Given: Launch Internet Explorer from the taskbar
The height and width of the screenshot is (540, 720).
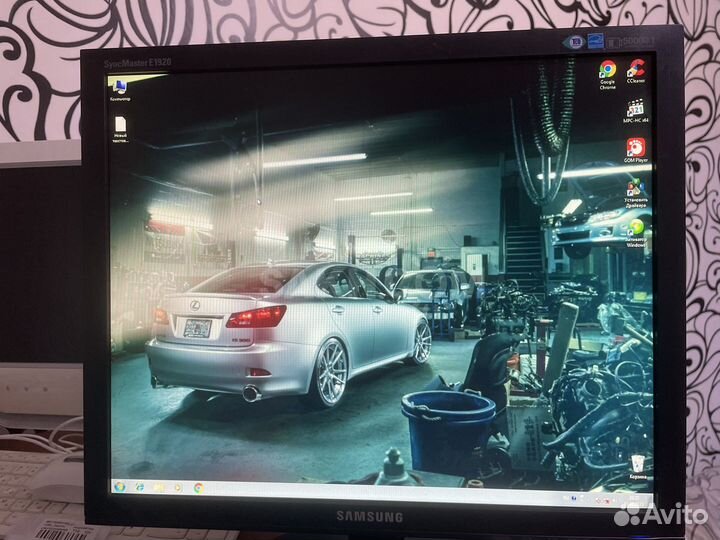Looking at the screenshot, I should coord(140,487).
